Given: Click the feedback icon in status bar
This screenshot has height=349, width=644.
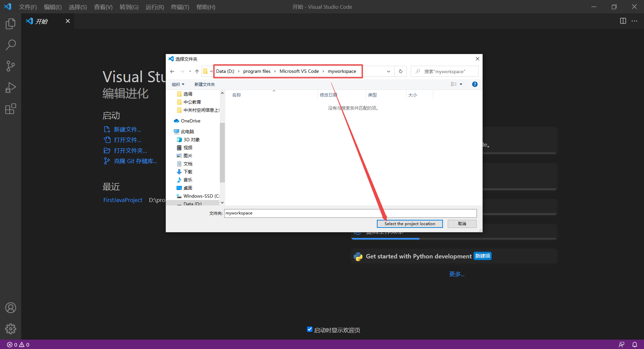Looking at the screenshot, I should click(x=622, y=345).
